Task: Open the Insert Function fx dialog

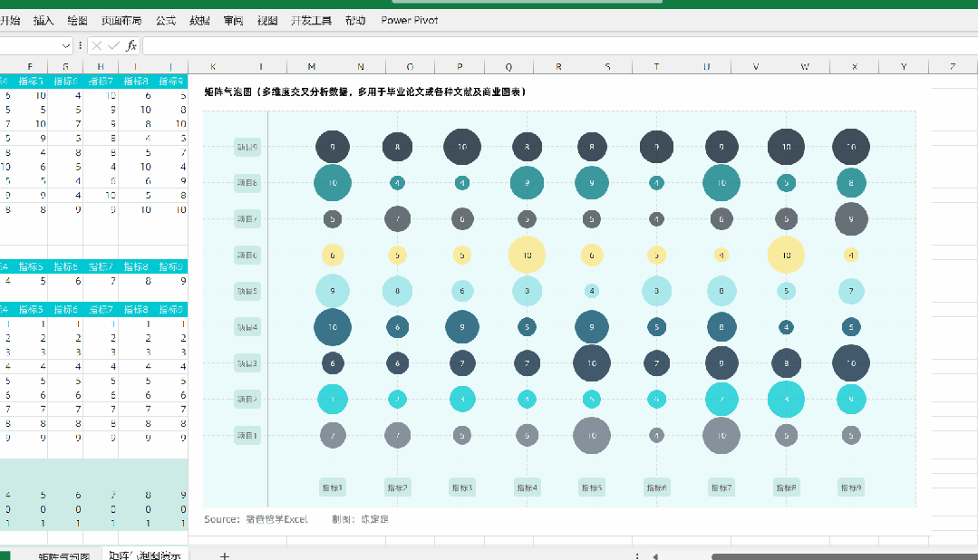Action: coord(131,45)
